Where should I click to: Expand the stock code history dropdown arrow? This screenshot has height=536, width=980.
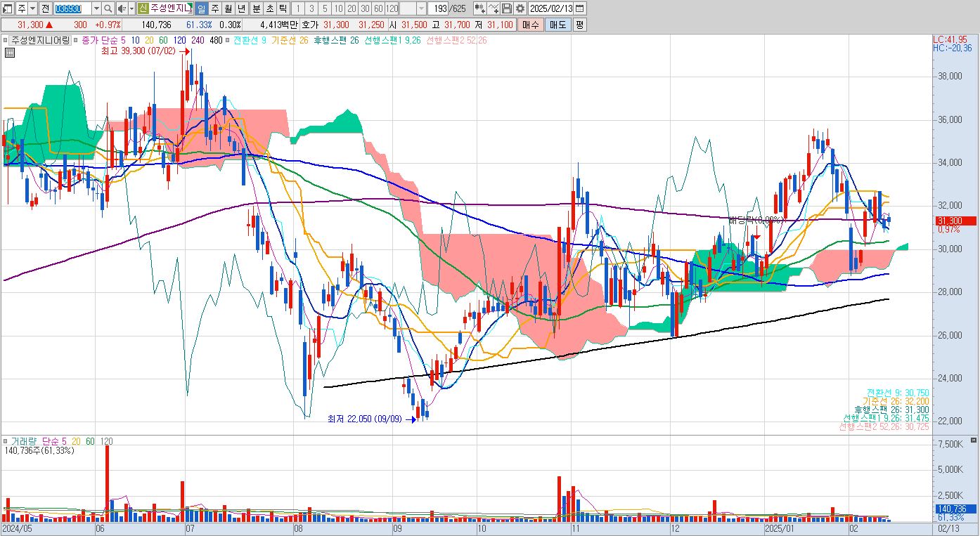(x=96, y=8)
